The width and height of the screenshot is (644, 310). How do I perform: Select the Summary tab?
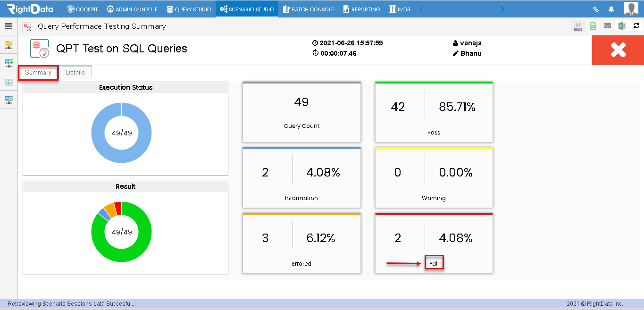[x=38, y=72]
